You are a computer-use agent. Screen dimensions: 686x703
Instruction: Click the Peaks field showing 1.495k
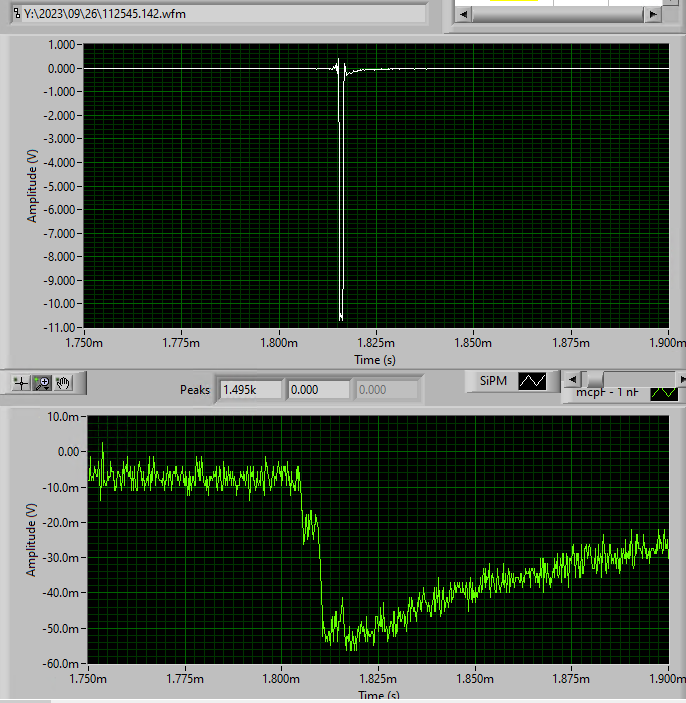pos(251,390)
